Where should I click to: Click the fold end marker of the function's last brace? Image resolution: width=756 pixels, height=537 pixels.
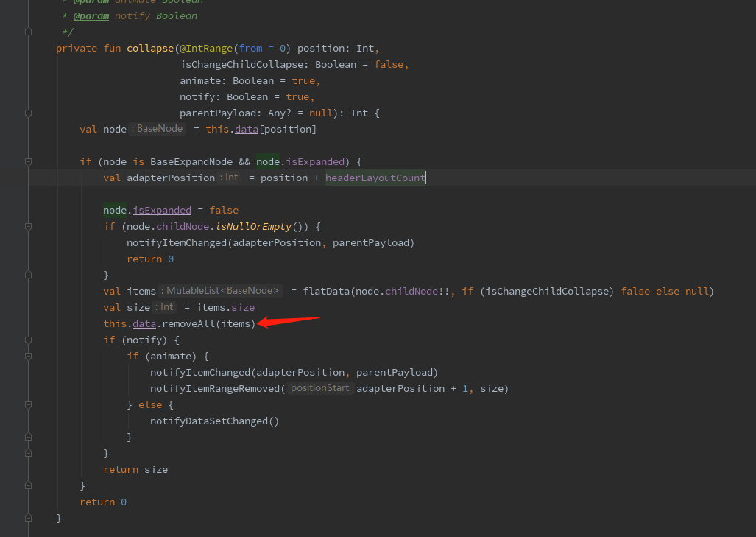[29, 518]
